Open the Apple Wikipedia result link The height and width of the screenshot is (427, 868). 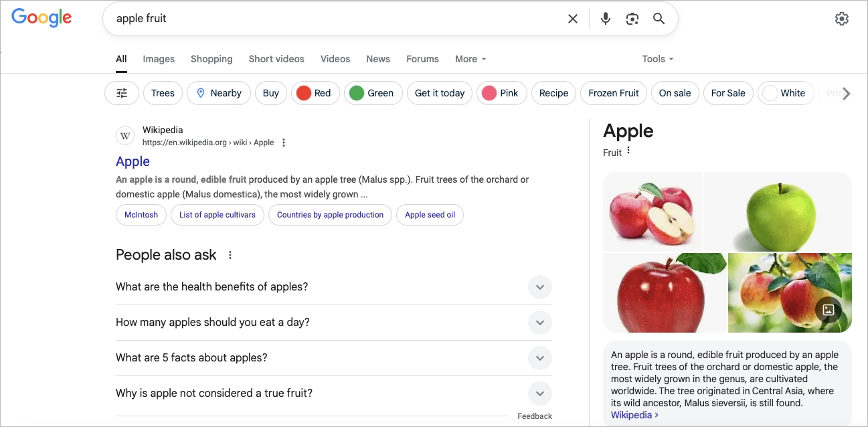point(133,161)
